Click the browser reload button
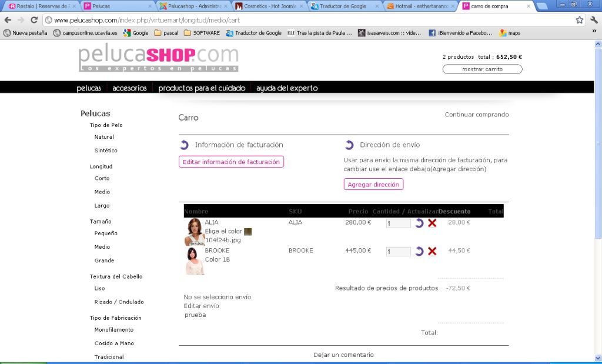 (35, 20)
